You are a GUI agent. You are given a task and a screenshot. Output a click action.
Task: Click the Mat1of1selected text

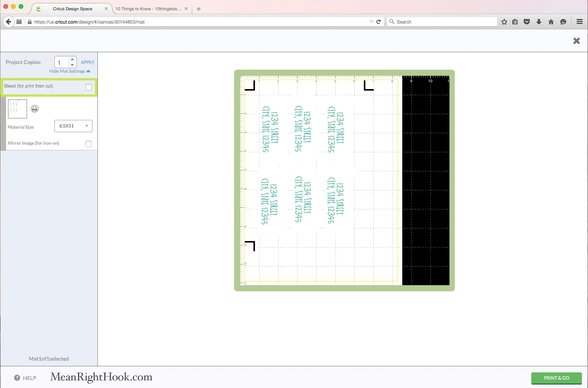pyautogui.click(x=49, y=359)
